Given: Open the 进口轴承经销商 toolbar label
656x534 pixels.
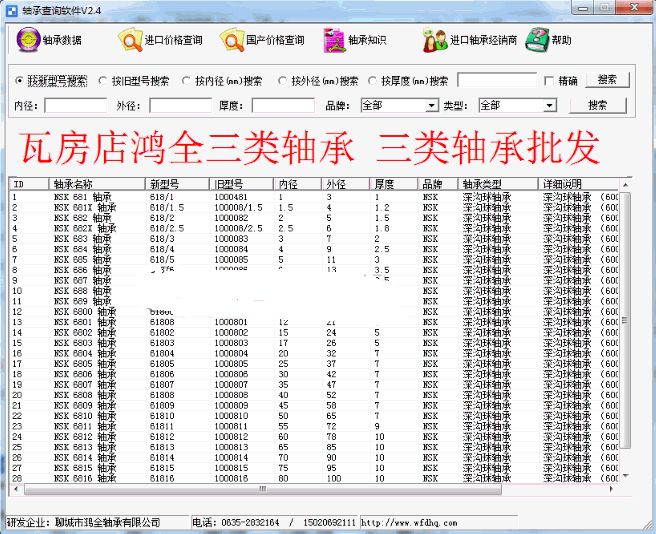Looking at the screenshot, I should (x=484, y=40).
